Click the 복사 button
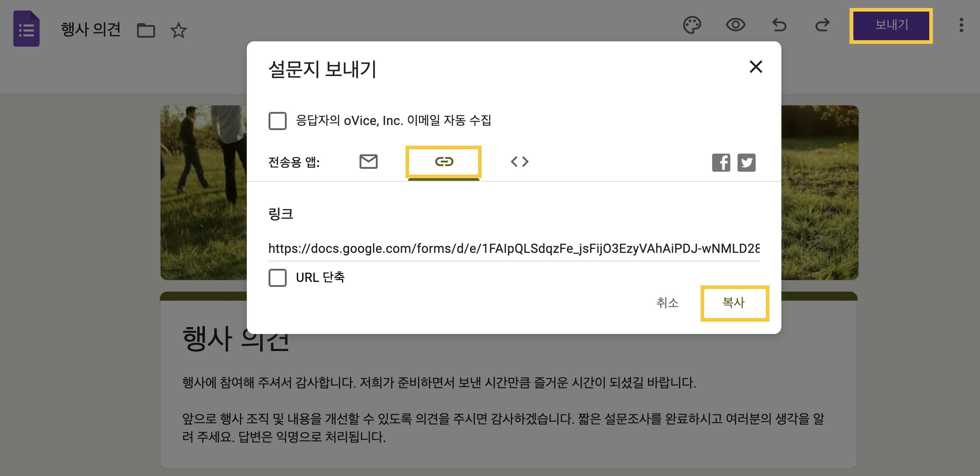 coord(734,303)
